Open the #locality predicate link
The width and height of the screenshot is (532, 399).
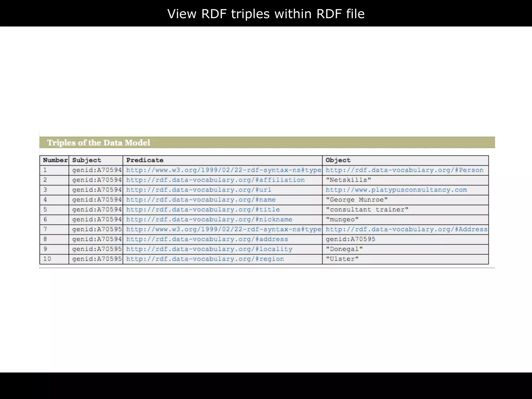point(209,249)
